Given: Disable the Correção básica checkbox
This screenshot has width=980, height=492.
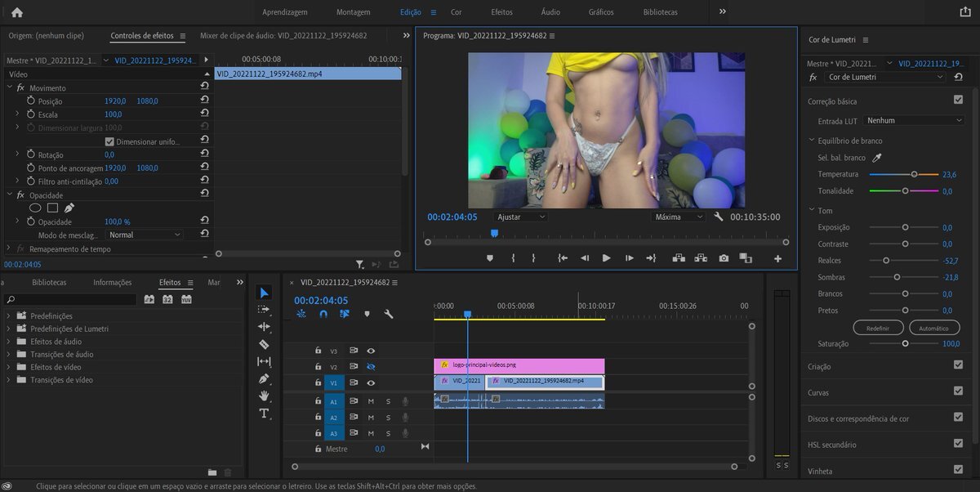Looking at the screenshot, I should coord(958,101).
